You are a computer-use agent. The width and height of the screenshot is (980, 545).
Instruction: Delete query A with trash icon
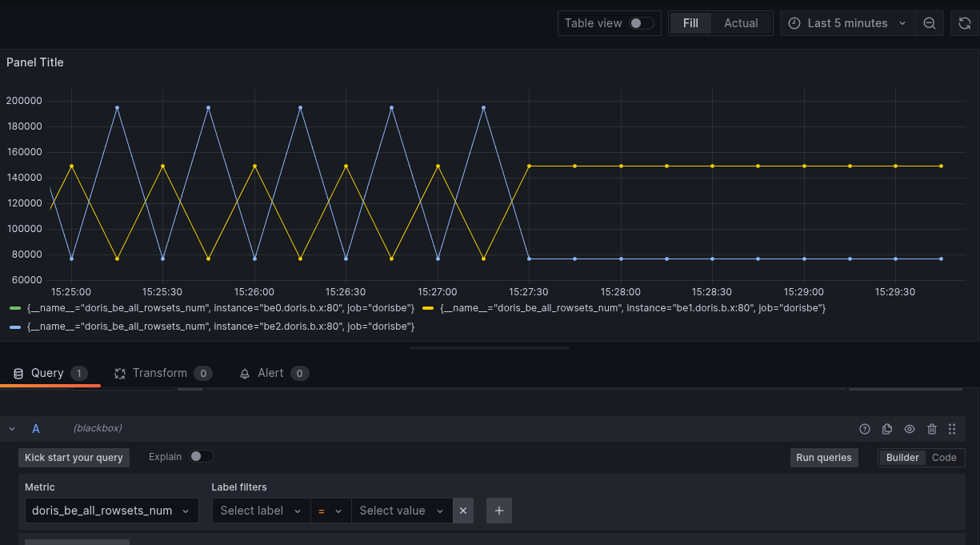click(932, 429)
